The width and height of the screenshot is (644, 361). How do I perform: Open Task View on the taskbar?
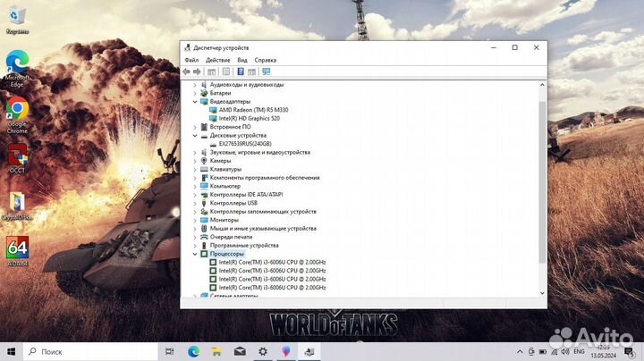(x=169, y=351)
